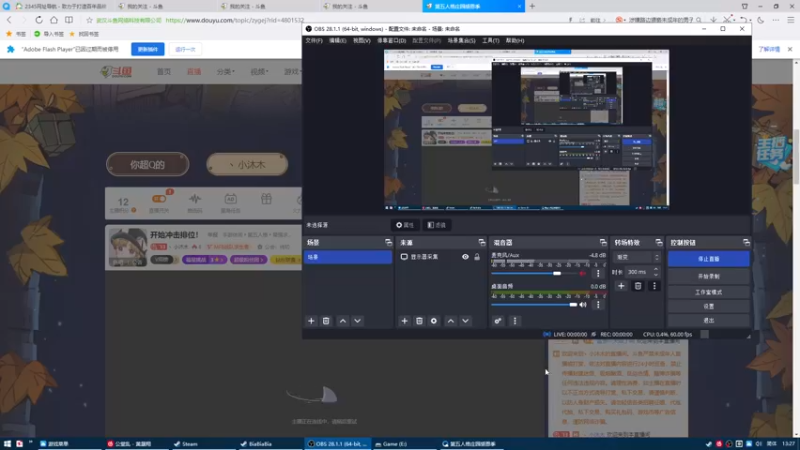Delete the current scene transition
800x450 pixels.
(x=638, y=286)
